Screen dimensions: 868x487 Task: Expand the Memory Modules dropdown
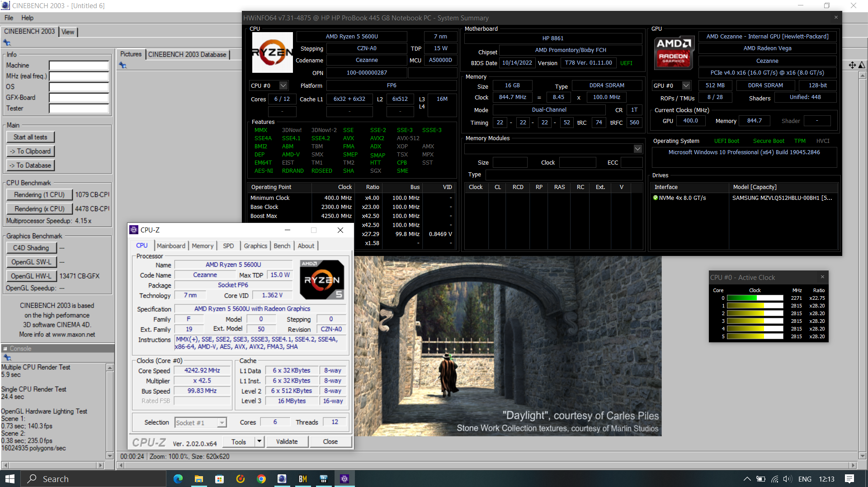click(x=637, y=149)
